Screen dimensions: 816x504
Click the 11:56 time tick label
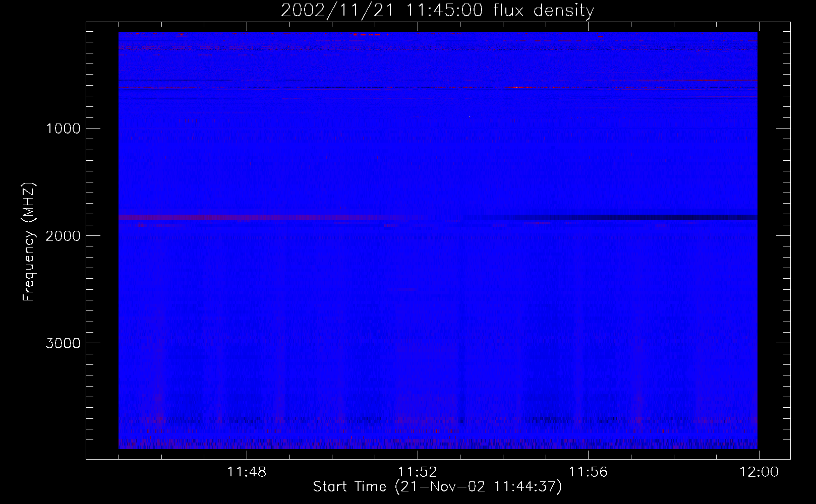click(588, 472)
